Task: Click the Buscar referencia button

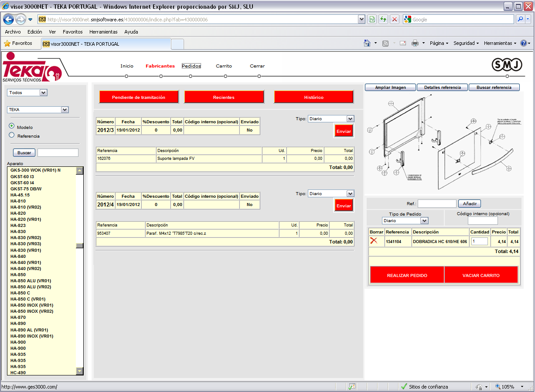Action: click(494, 88)
